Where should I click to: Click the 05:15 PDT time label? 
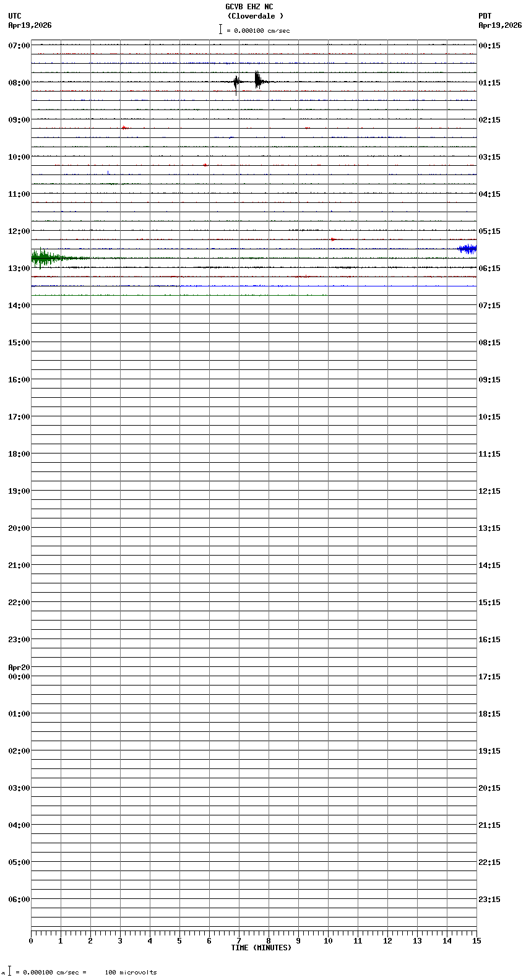(489, 231)
